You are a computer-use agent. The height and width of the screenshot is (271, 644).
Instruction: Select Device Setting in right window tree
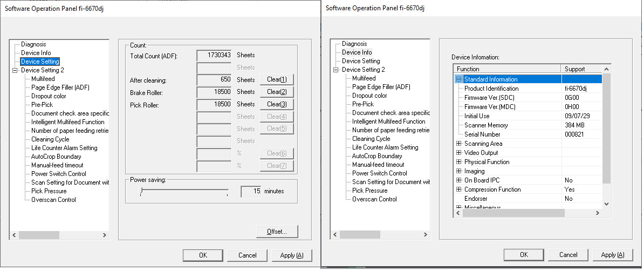click(361, 62)
